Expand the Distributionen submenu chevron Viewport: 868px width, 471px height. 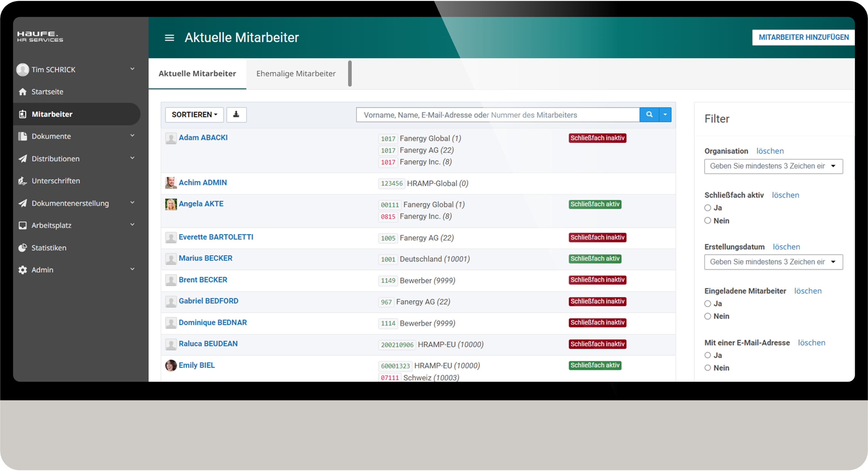tap(132, 158)
